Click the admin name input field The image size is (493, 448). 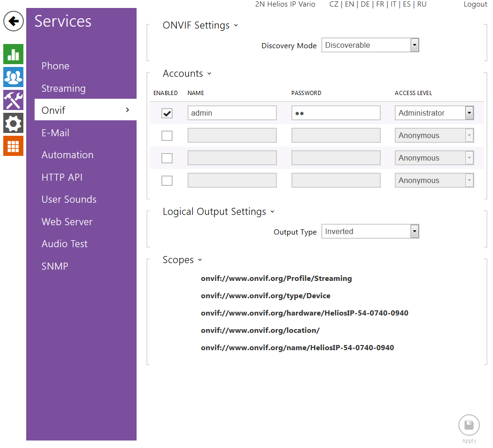(x=232, y=113)
